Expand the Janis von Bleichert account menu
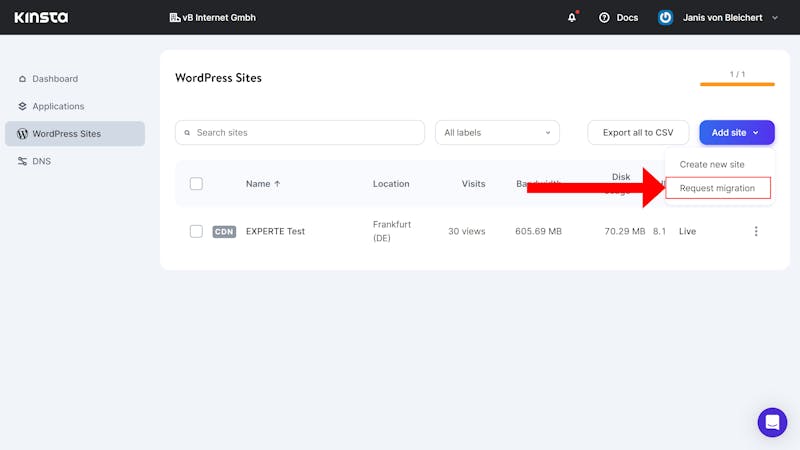Screen dimensions: 800x450 click(x=730, y=17)
